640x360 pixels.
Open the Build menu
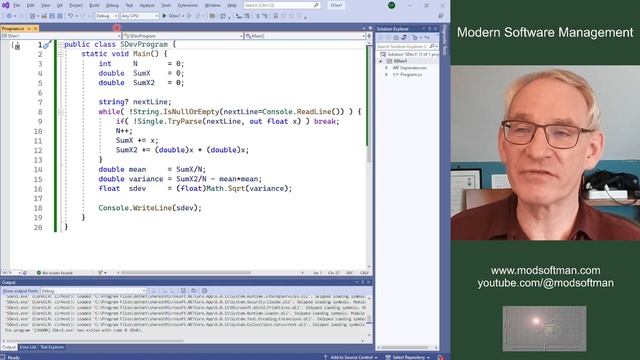[94, 5]
